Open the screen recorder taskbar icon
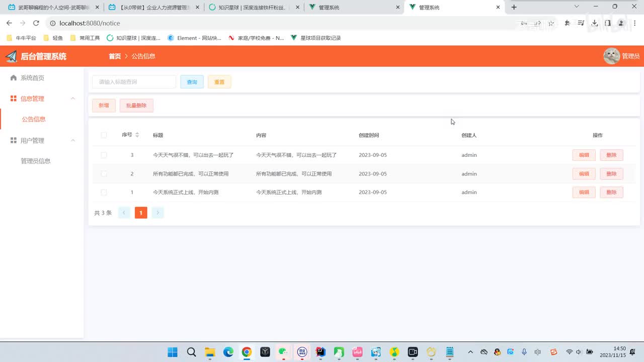644x362 pixels. click(413, 352)
